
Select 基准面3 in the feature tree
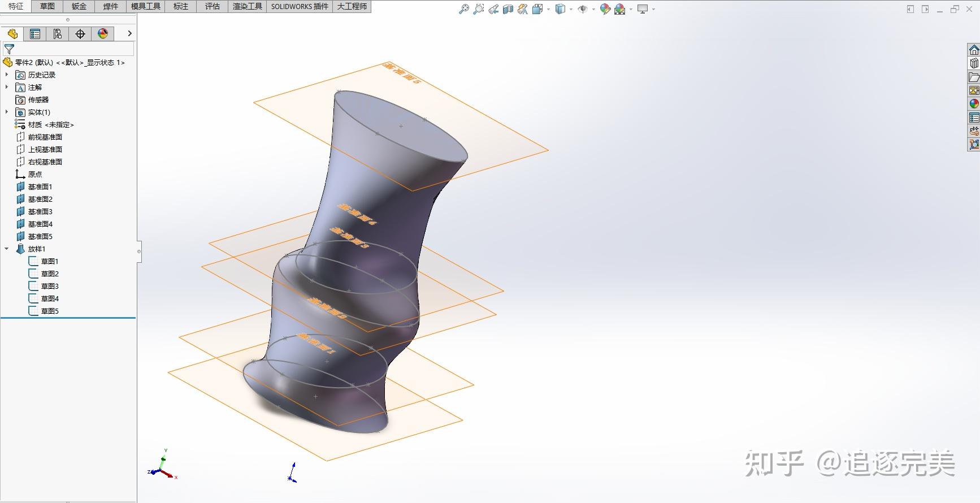[40, 211]
